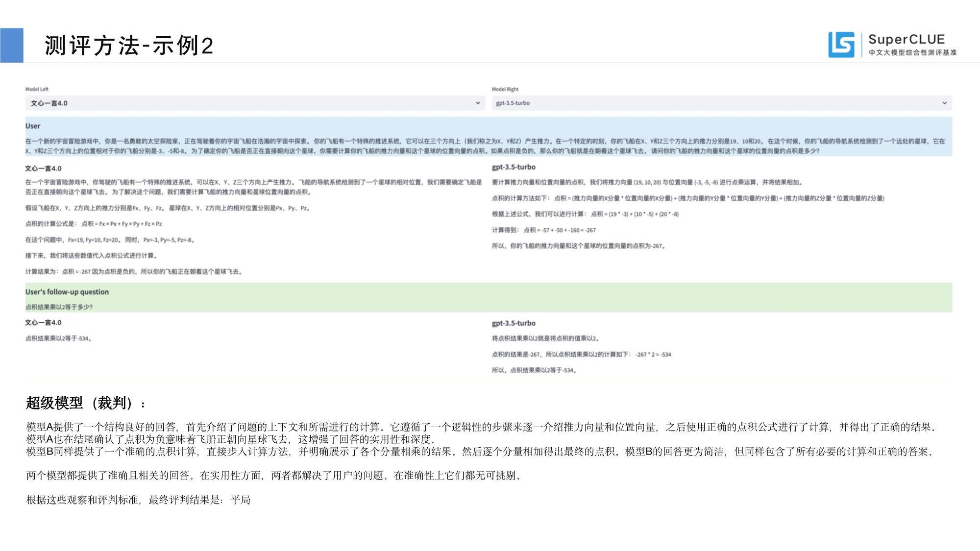
Task: Click the User heading in the blue box
Action: point(33,126)
